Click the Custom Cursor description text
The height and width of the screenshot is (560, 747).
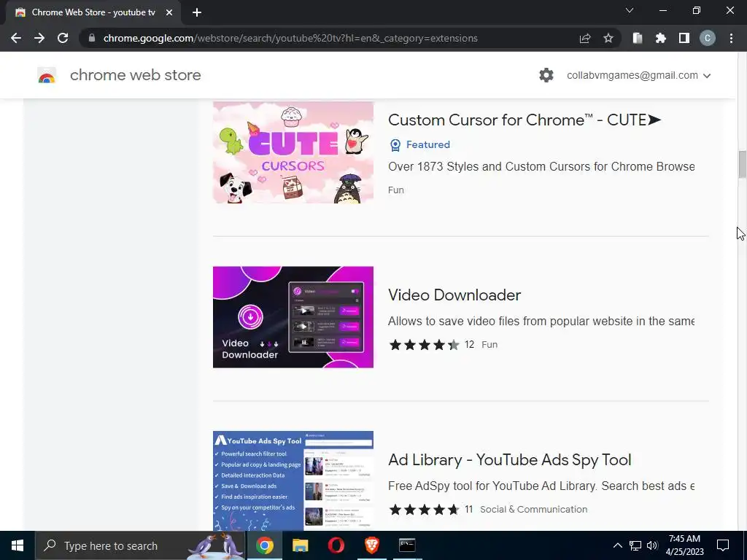(541, 167)
